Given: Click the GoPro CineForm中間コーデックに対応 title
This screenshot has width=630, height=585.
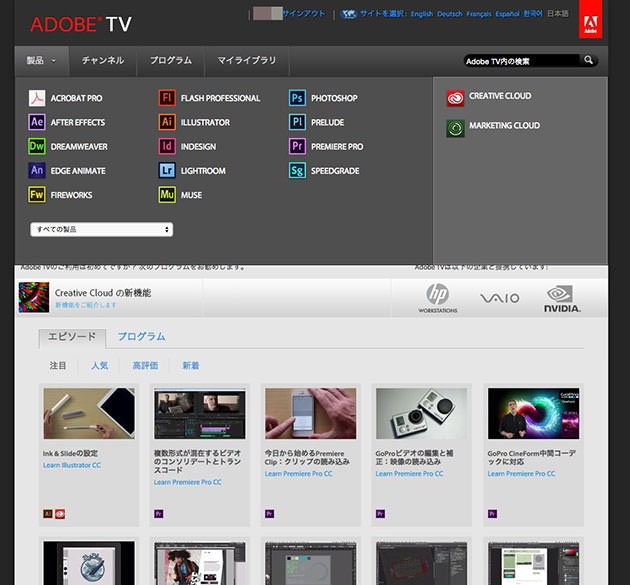Looking at the screenshot, I should click(532, 457).
